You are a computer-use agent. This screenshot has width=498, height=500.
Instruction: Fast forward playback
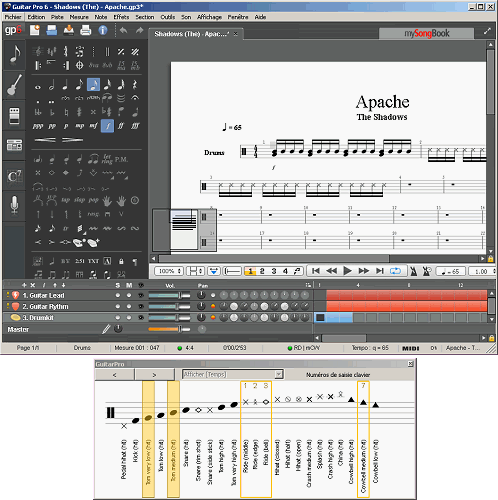[364, 271]
